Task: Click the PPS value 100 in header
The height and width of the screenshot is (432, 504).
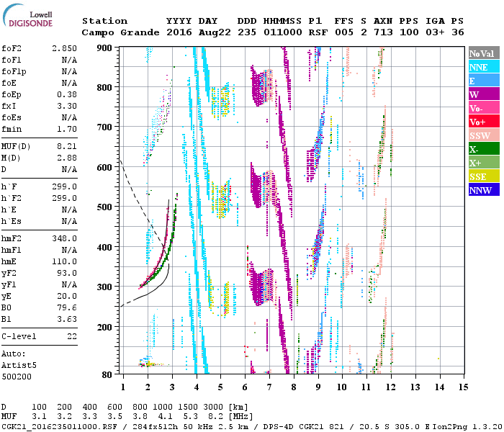Action: [409, 32]
